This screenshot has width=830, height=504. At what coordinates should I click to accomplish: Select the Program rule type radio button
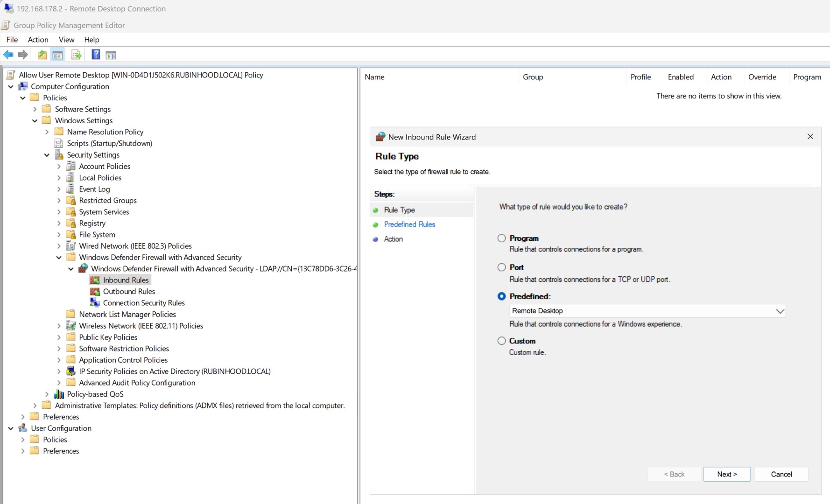[x=501, y=238]
